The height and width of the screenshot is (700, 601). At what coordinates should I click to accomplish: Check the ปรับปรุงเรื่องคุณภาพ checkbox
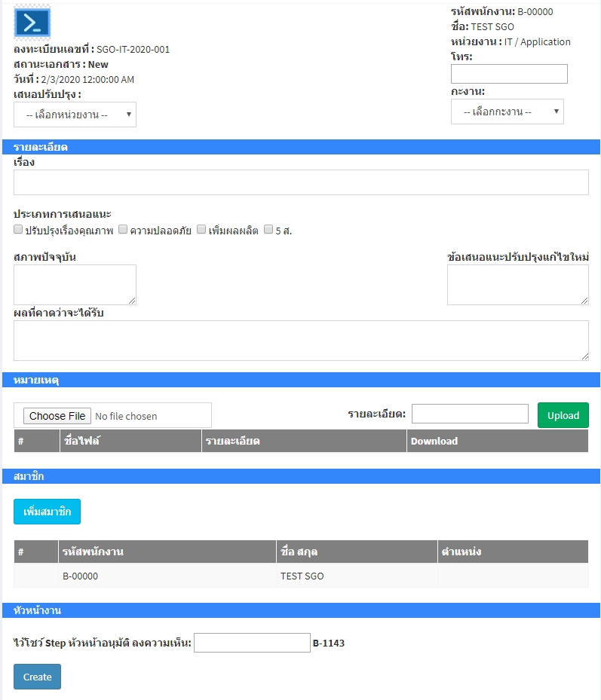pos(18,230)
